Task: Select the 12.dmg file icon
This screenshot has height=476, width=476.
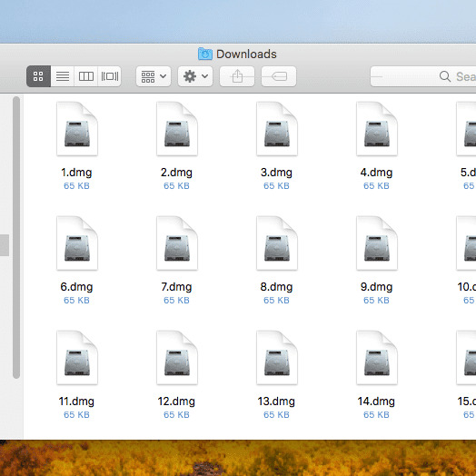Action: 177,358
